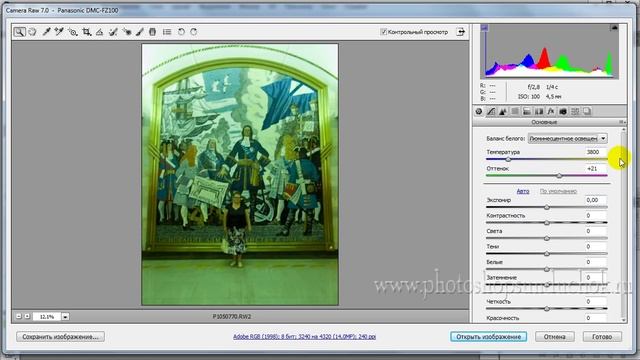Image resolution: width=640 pixels, height=360 pixels.
Task: Open the Баланс белого dropdown
Action: [x=567, y=138]
